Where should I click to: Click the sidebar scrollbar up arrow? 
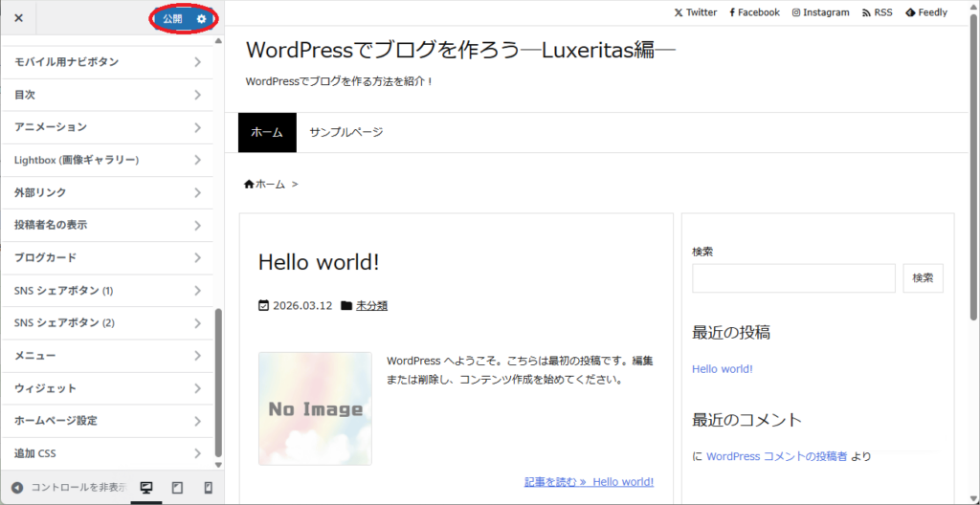click(218, 41)
